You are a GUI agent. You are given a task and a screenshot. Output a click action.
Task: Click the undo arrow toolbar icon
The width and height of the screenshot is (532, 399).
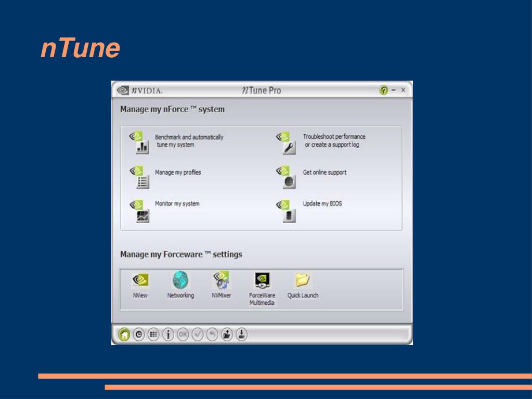212,334
